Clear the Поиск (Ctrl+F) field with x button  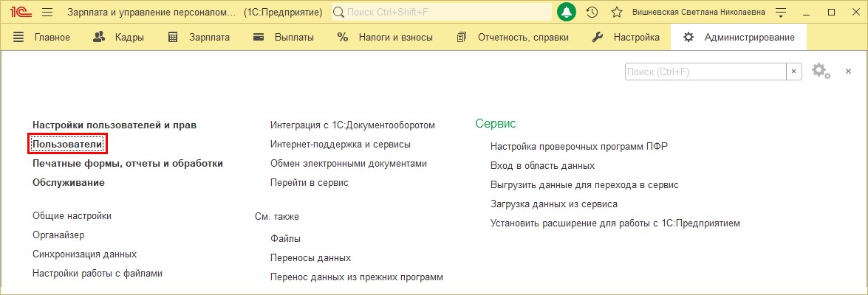794,72
